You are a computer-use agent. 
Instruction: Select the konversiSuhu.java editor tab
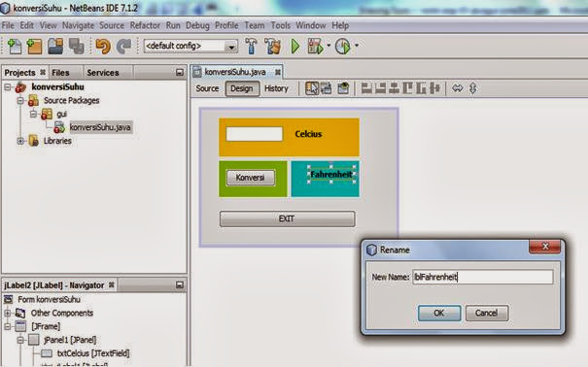pos(235,72)
